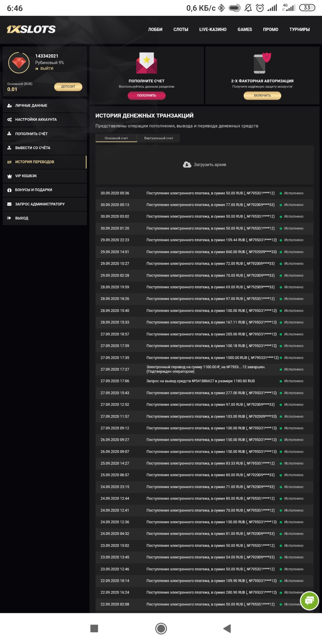Click the bonuses gift box icon
Image resolution: width=322 pixels, height=644 pixels.
click(9, 190)
